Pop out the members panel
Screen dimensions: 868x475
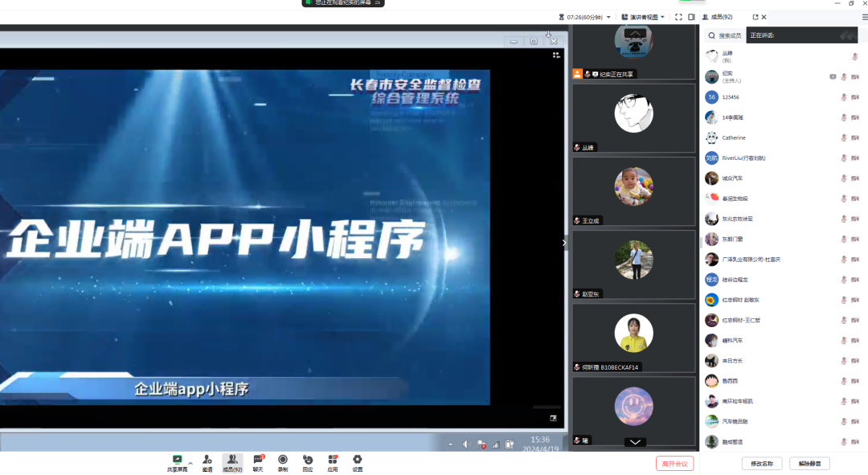755,17
